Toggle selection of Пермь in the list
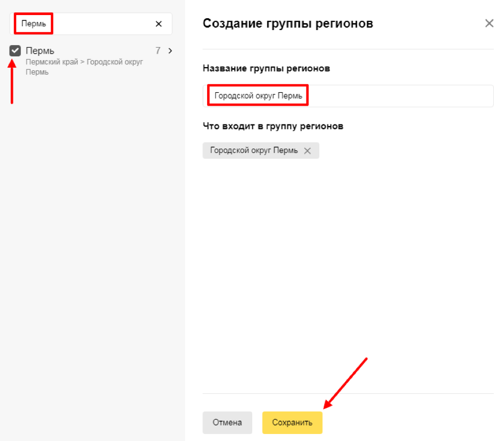 pyautogui.click(x=15, y=50)
